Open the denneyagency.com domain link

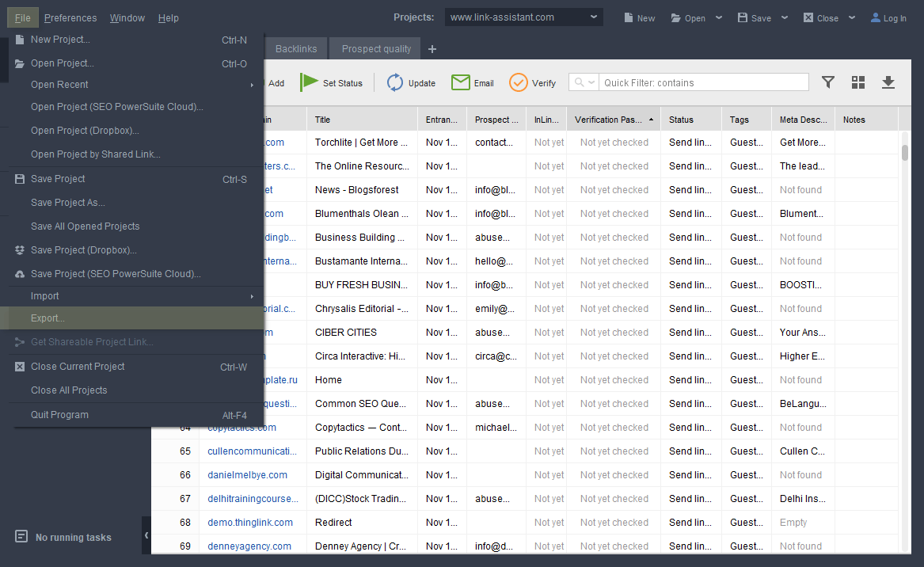[249, 546]
